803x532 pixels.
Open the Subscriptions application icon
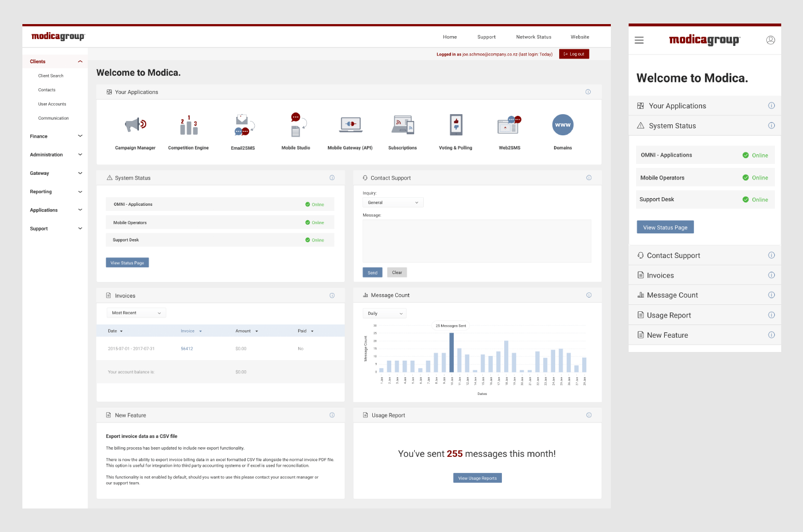pyautogui.click(x=403, y=124)
